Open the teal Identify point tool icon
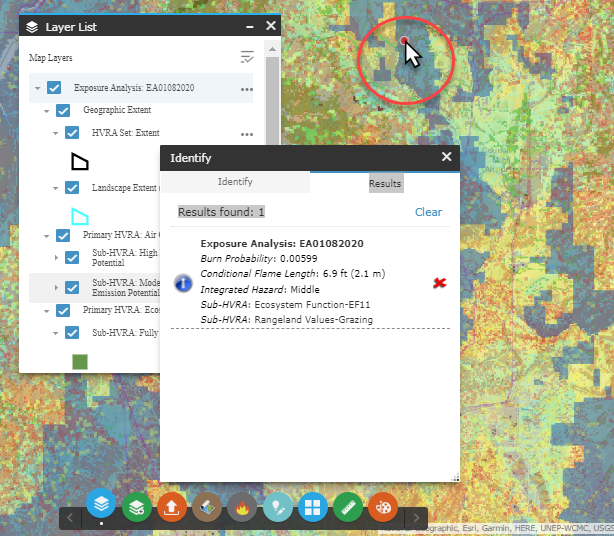 coord(277,507)
